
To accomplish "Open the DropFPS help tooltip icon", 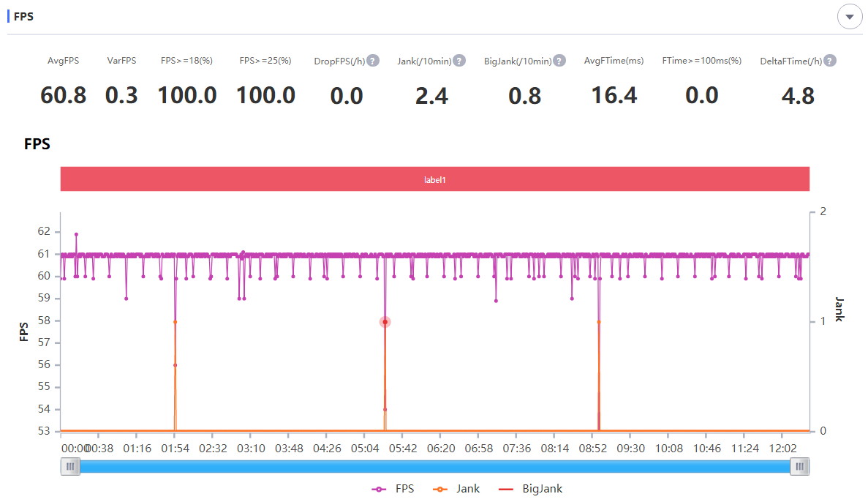I will tap(373, 61).
